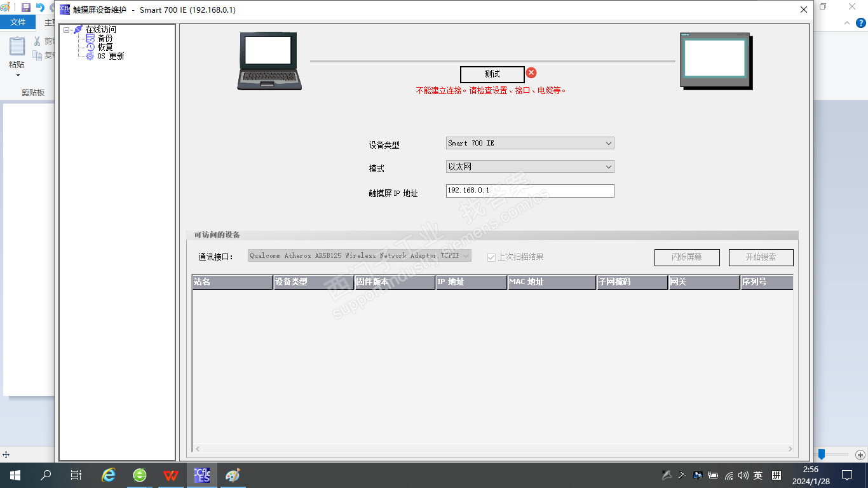Click the IP 地址 column header
This screenshot has height=488, width=868.
click(x=471, y=282)
